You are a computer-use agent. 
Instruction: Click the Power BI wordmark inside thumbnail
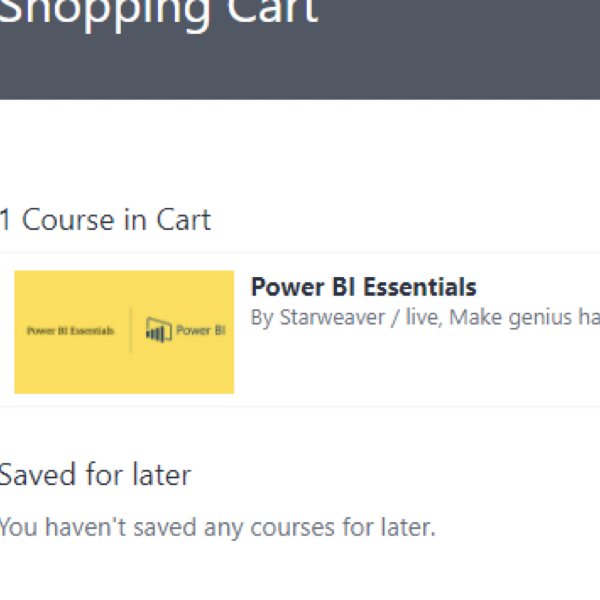[x=201, y=330]
